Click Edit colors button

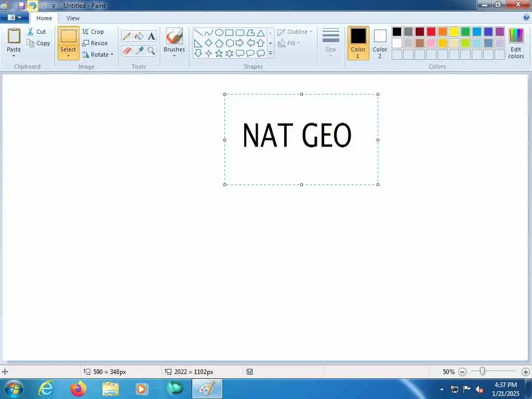pyautogui.click(x=516, y=44)
